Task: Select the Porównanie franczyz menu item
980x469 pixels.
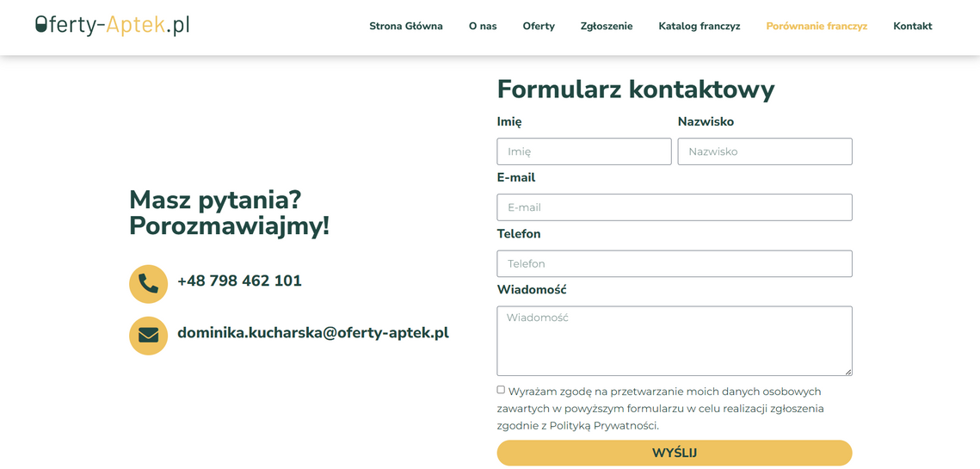Action: pos(817,26)
